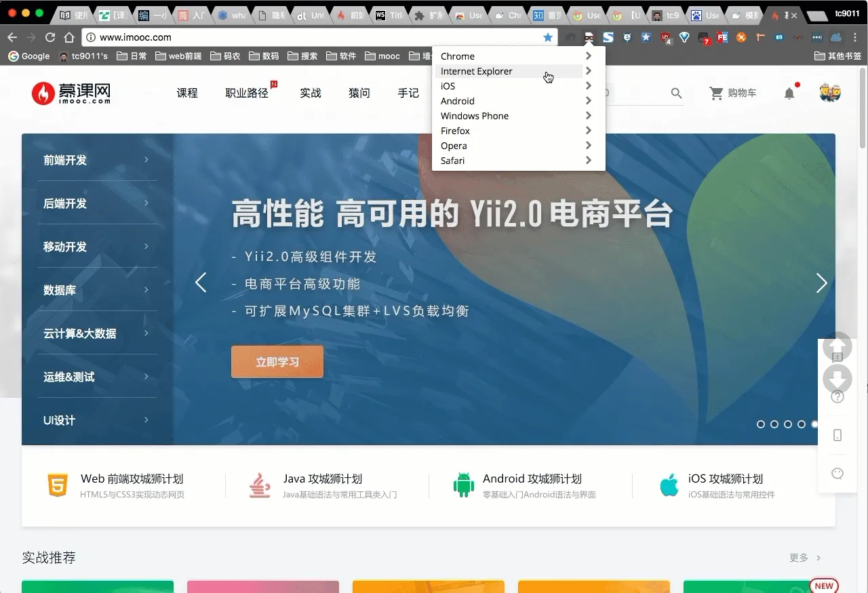Reload the page with the refresh icon
The height and width of the screenshot is (593, 868).
coord(50,37)
